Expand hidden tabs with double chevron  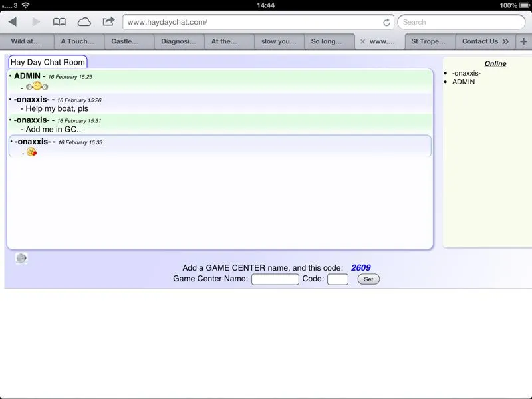pos(506,41)
